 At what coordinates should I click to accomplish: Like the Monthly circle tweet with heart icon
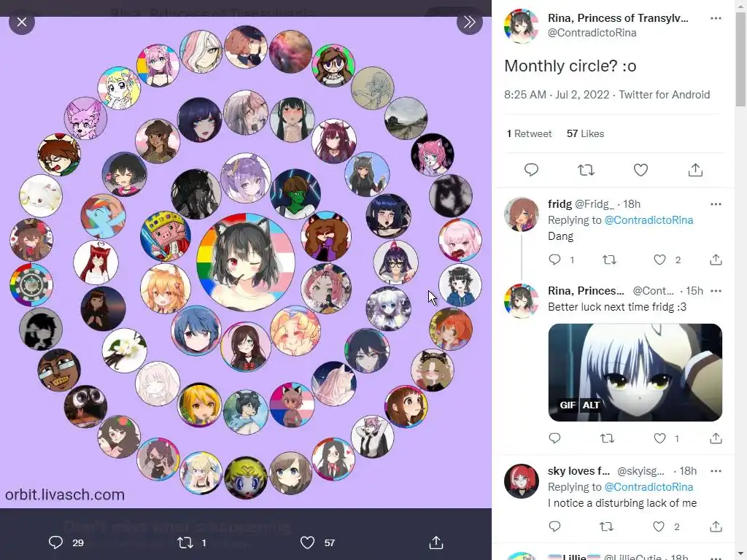coord(640,170)
